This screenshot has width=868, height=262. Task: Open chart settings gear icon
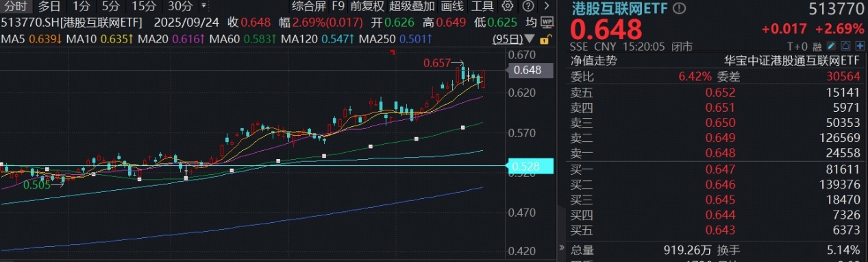508,6
